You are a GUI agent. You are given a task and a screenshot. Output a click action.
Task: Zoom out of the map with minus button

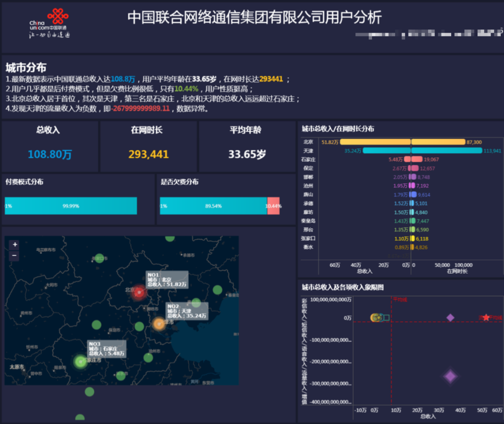coord(15,256)
